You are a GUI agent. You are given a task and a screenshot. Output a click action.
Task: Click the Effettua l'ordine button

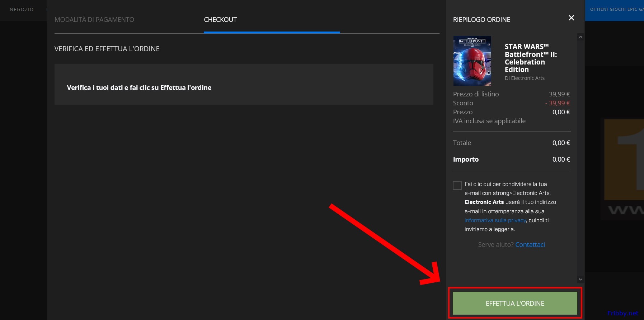pyautogui.click(x=515, y=303)
